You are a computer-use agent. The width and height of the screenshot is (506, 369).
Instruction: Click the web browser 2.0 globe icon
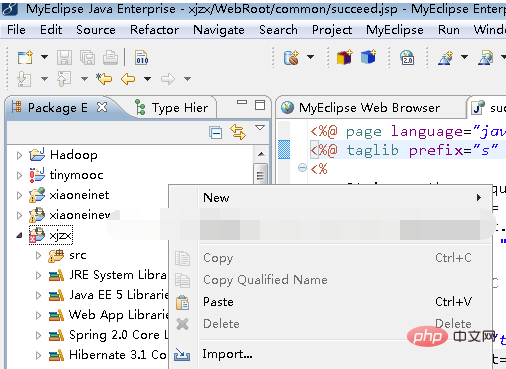click(407, 57)
